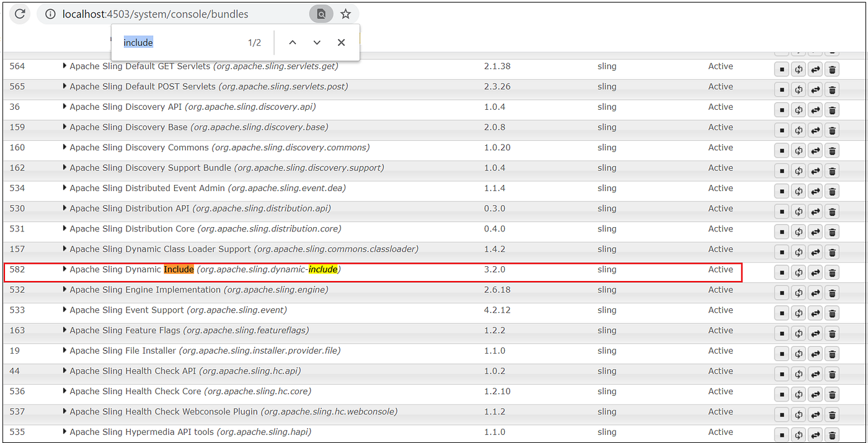Stop the Dynamic Class Loader Support bundle
868x443 pixels.
click(782, 252)
